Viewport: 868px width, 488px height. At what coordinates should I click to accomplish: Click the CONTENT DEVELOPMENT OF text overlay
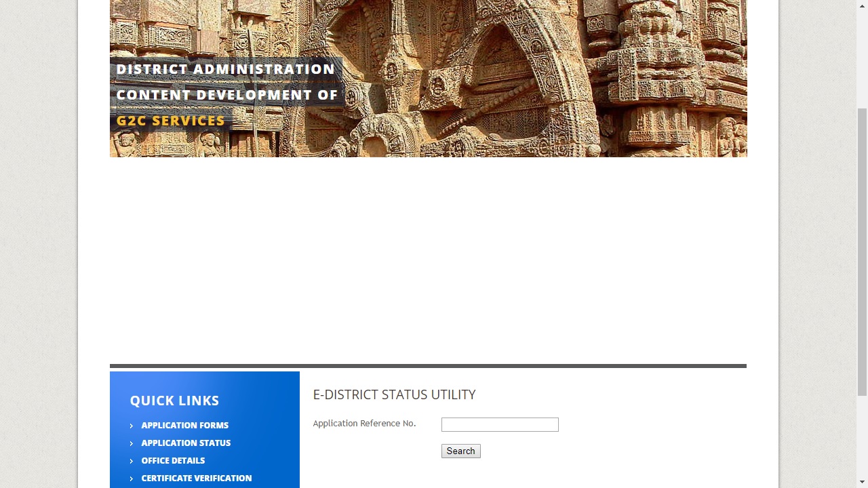pos(227,94)
